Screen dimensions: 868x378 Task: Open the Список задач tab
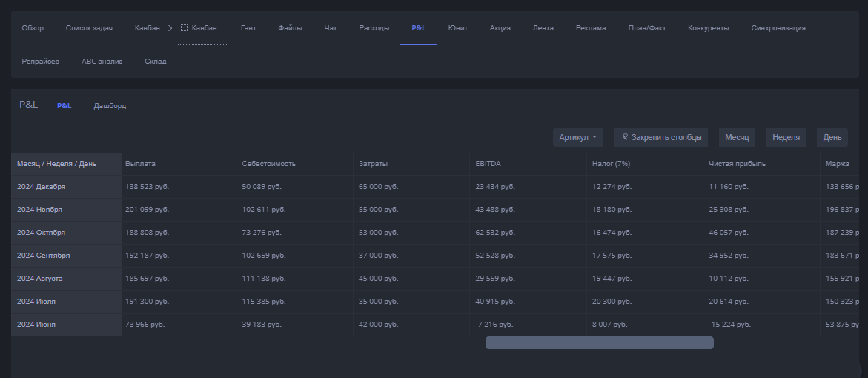click(x=89, y=28)
